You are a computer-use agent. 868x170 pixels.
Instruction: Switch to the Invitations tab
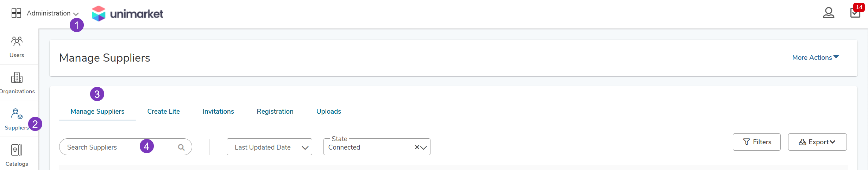(218, 111)
